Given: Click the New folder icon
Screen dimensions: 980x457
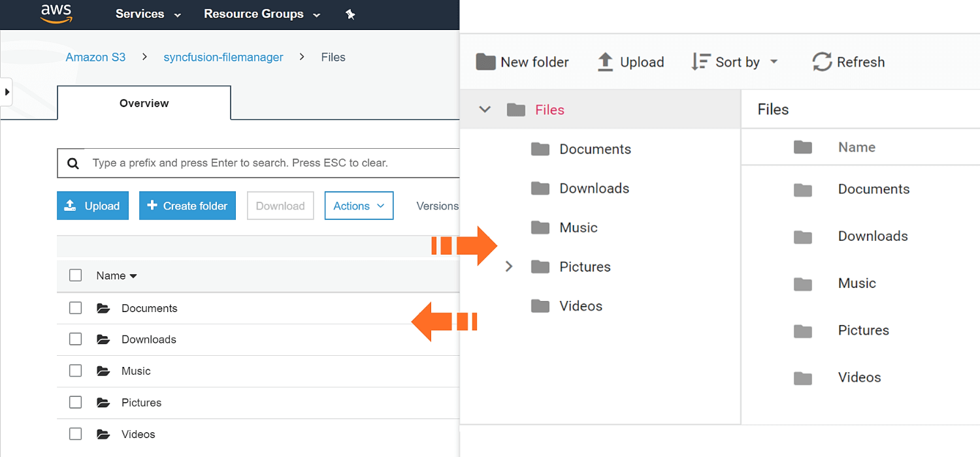Looking at the screenshot, I should click(x=485, y=62).
